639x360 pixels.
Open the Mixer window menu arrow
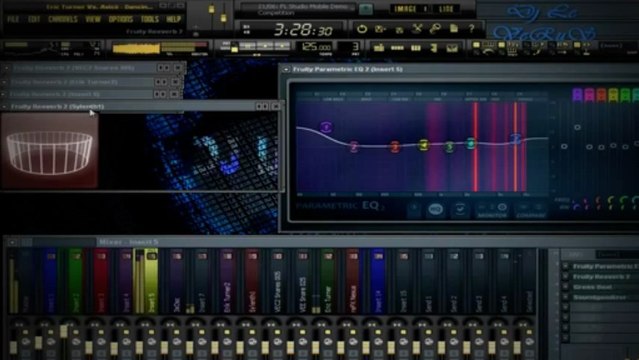pos(13,242)
